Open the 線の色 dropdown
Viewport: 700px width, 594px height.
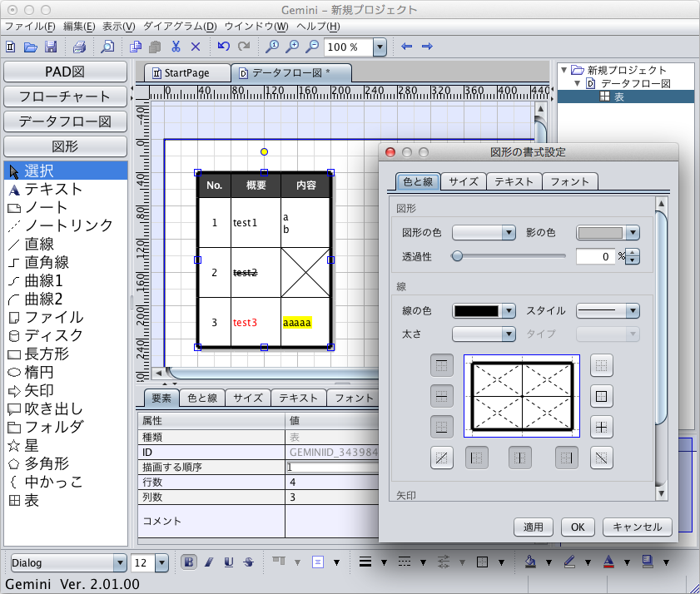[x=509, y=311]
